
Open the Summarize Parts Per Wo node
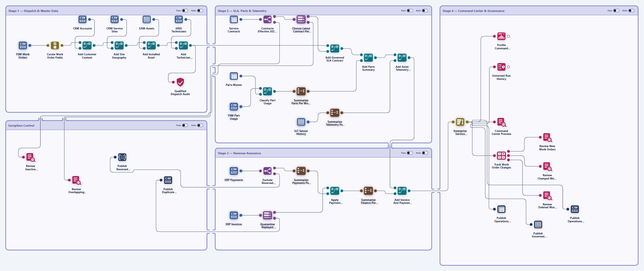(x=301, y=92)
